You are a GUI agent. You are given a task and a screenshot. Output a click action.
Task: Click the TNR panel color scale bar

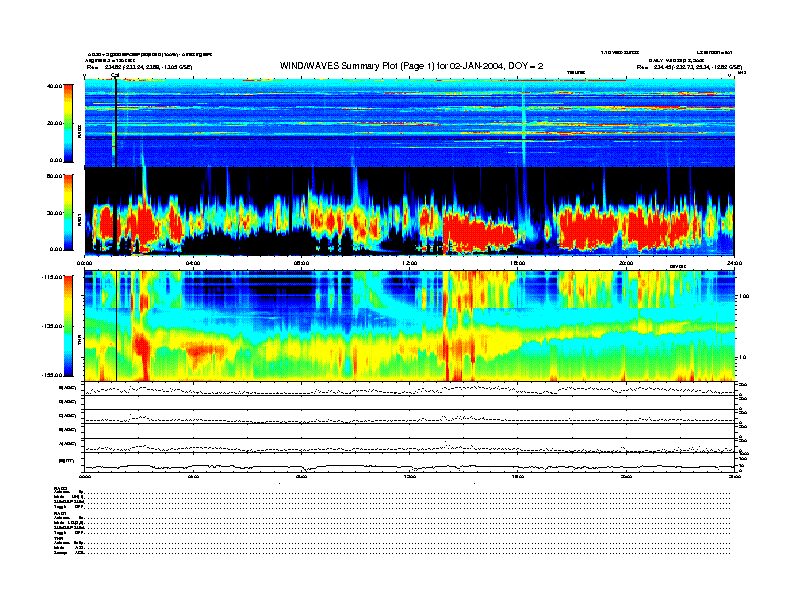pos(69,325)
